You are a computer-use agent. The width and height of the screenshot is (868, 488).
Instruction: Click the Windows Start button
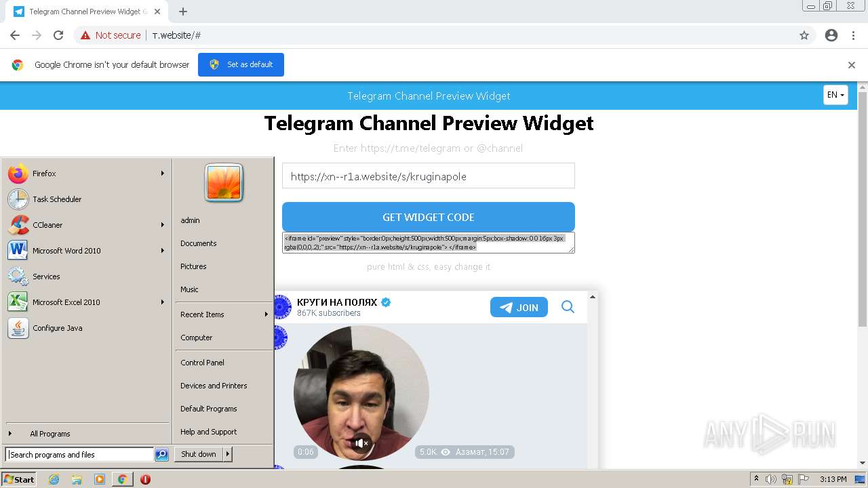(19, 479)
